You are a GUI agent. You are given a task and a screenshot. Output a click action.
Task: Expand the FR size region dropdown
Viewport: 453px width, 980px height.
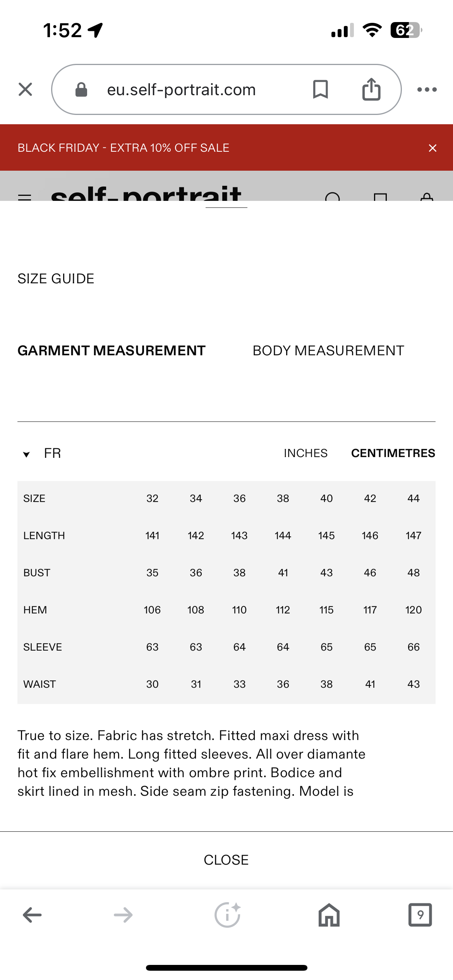pos(43,454)
